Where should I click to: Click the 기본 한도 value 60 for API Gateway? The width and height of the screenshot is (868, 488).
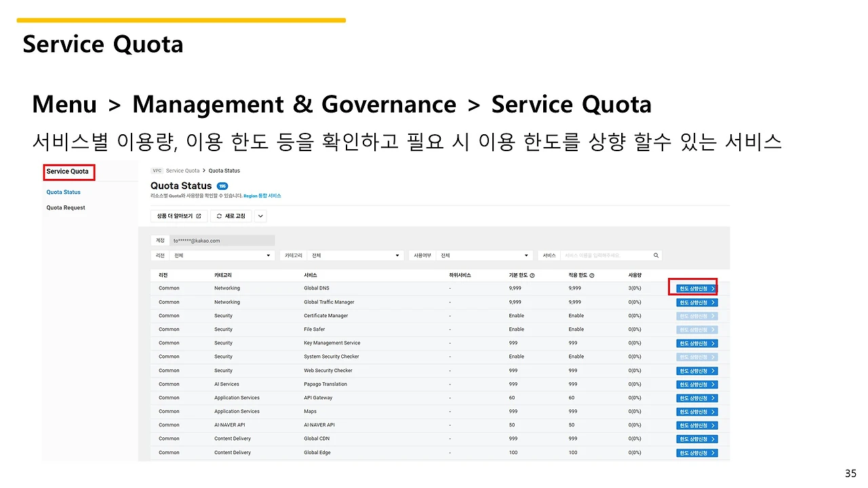(x=512, y=398)
